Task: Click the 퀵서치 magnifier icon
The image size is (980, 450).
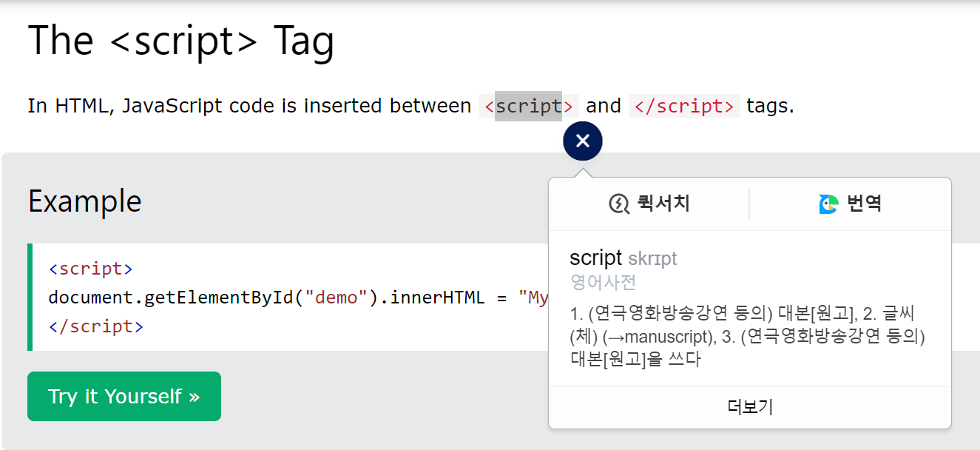Action: 618,204
